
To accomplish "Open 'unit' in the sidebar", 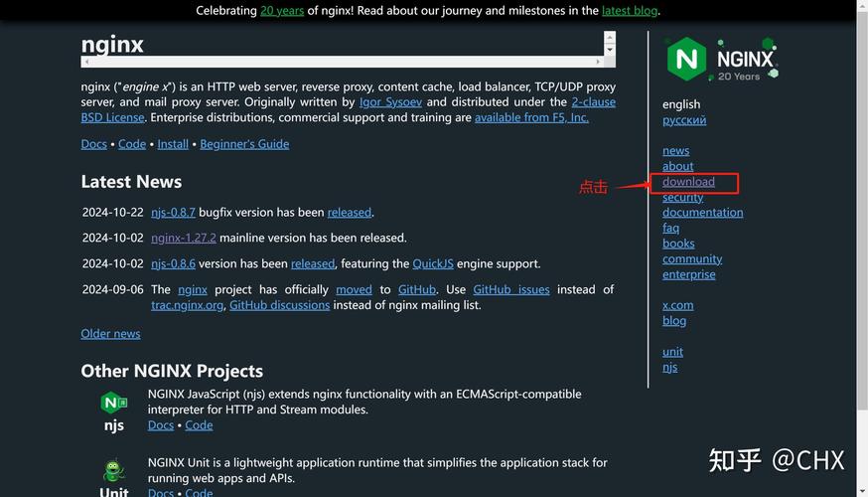I will point(672,352).
